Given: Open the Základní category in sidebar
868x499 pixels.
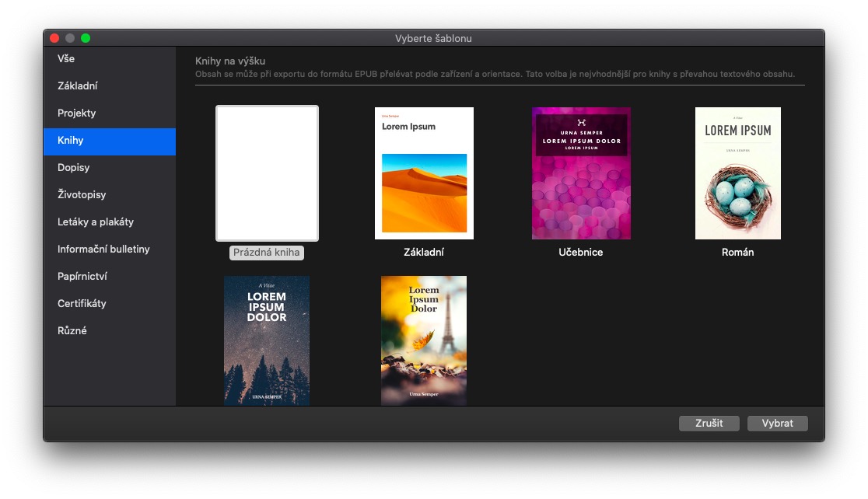Looking at the screenshot, I should pyautogui.click(x=109, y=85).
